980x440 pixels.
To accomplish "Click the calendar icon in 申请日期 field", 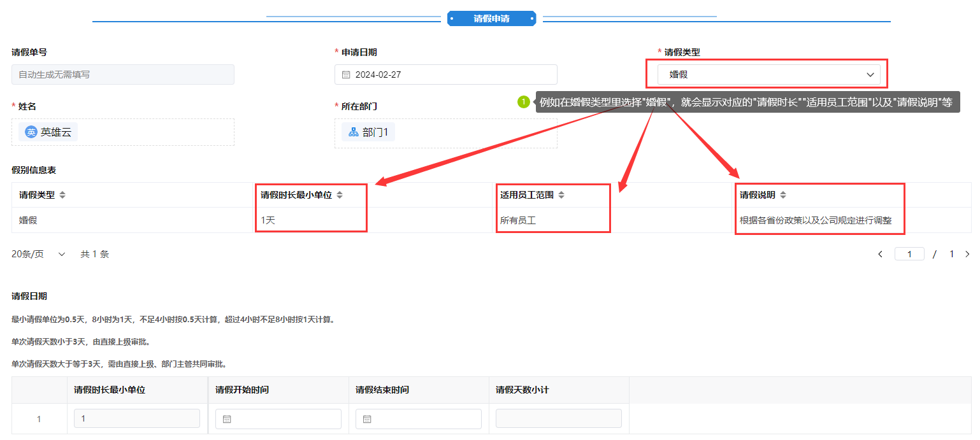I will (346, 75).
